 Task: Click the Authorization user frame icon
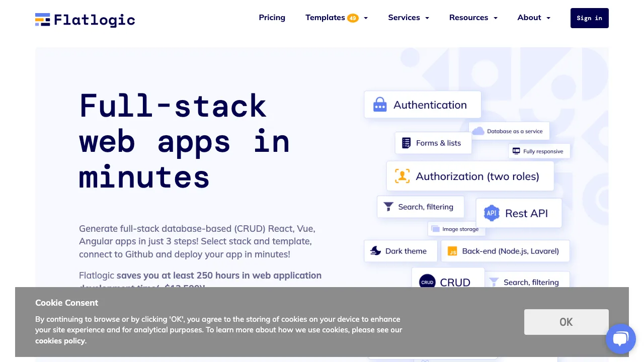(x=402, y=176)
